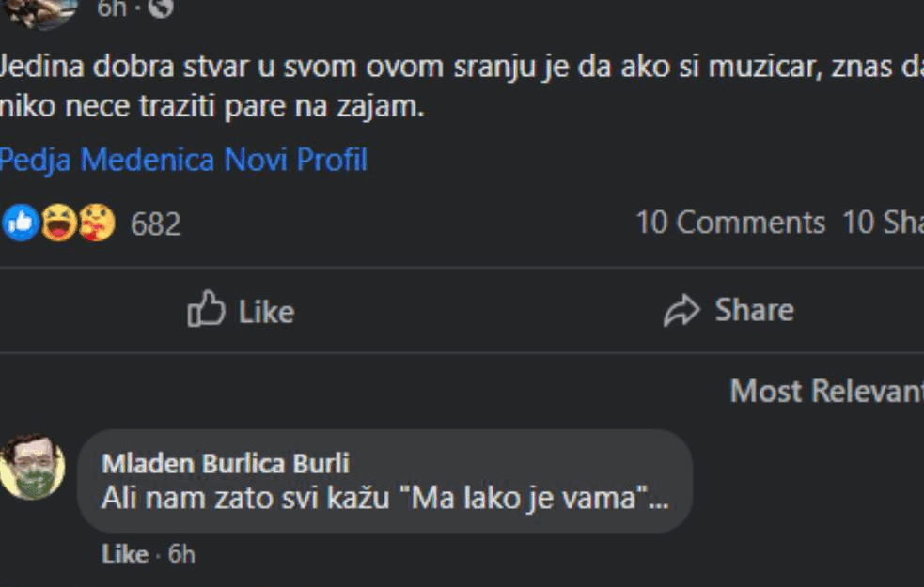Screen dimensions: 924x587
Task: Click the thumbs-up icon beside post Like
Action: coord(206,309)
